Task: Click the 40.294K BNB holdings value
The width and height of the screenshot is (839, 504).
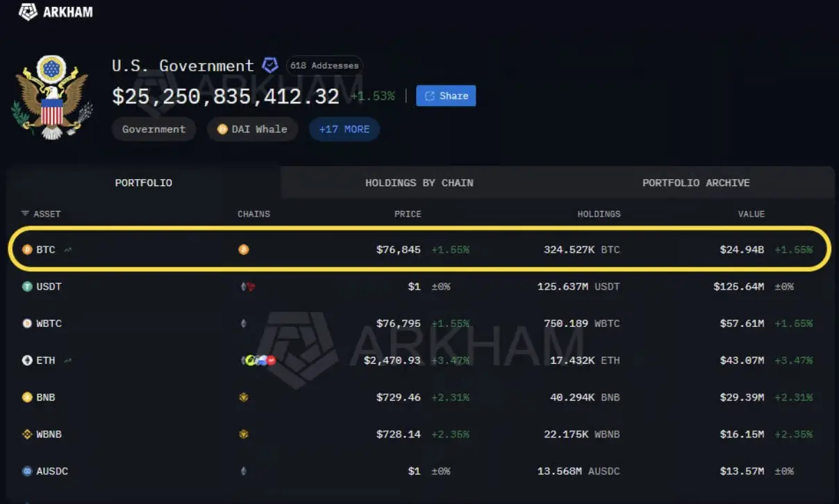Action: [585, 397]
